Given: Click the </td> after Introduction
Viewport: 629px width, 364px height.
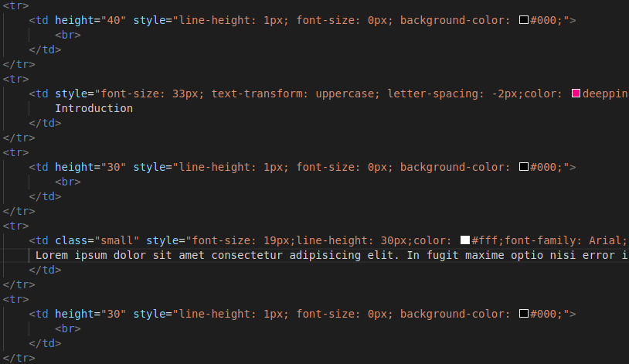Looking at the screenshot, I should [x=45, y=123].
